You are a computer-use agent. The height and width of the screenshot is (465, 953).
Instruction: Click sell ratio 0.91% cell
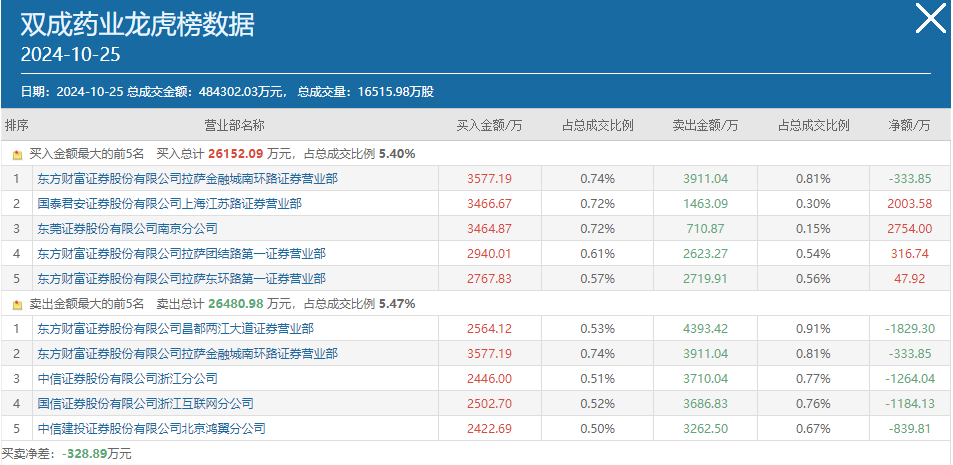tap(813, 328)
